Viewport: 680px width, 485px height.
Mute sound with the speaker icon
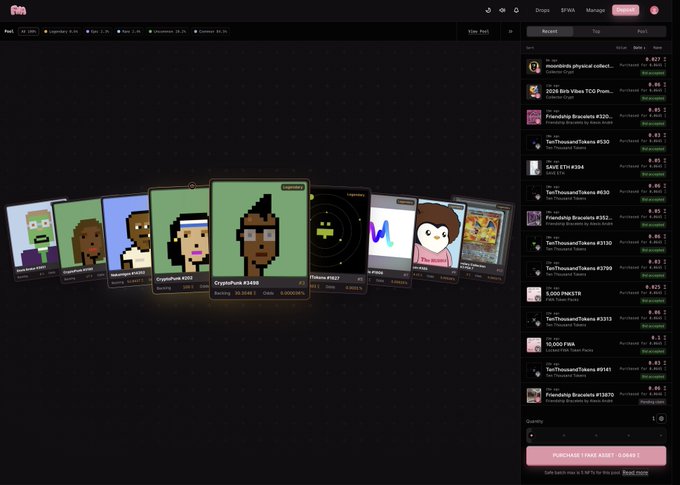pyautogui.click(x=502, y=10)
